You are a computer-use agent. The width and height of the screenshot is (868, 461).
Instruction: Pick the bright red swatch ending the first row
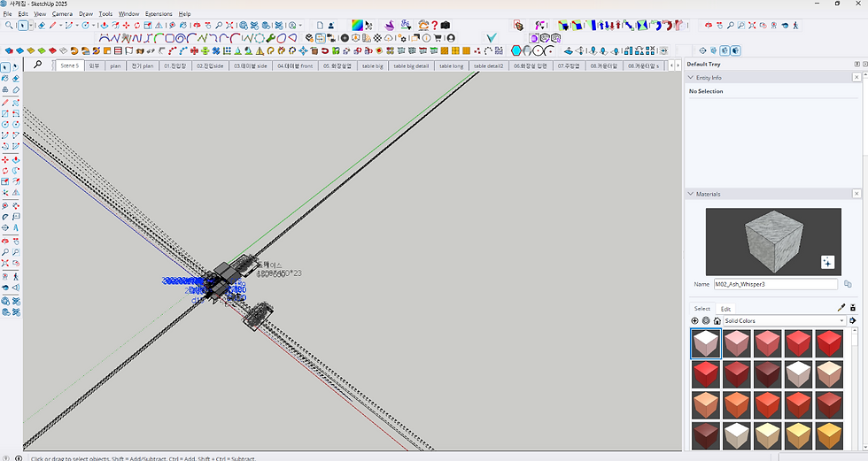click(829, 343)
